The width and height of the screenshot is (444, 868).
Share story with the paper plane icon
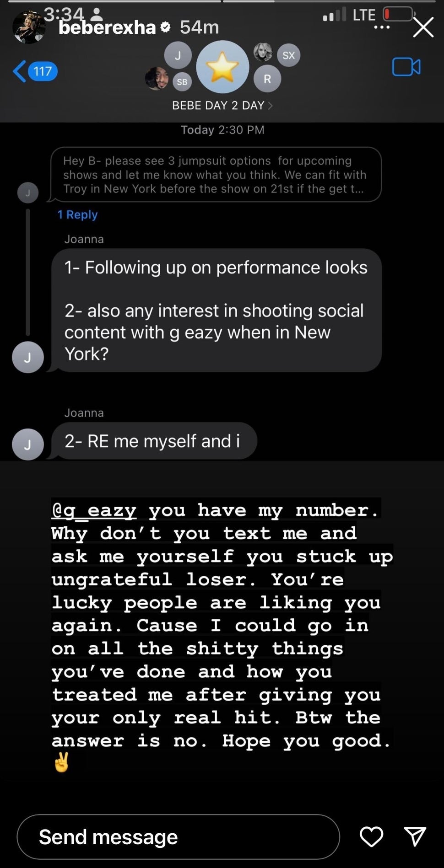[x=415, y=836]
